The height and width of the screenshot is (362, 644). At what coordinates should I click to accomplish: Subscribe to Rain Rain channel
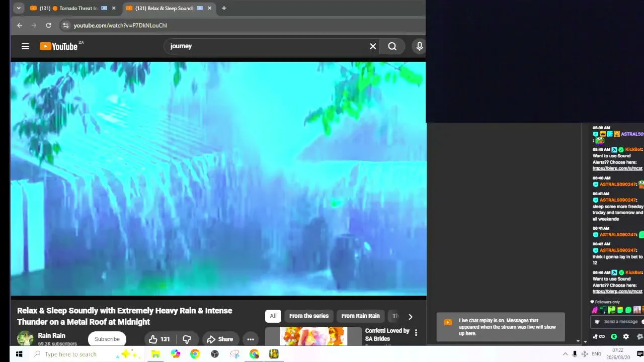pyautogui.click(x=107, y=339)
